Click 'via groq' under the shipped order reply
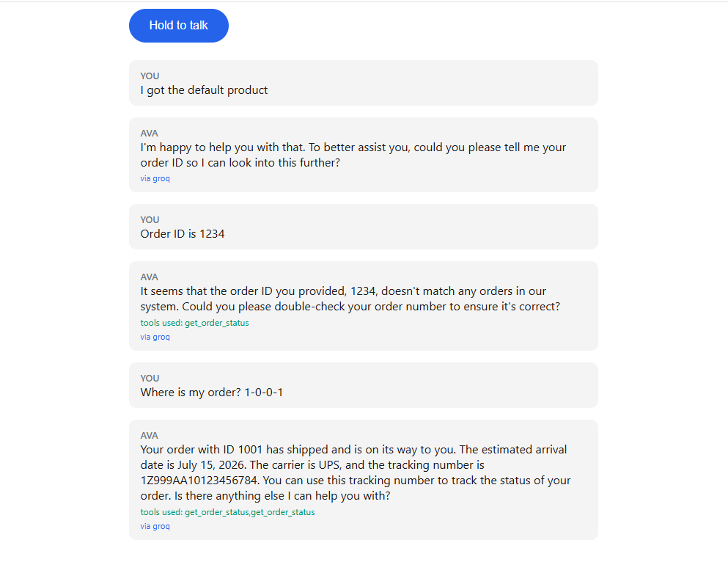 pos(155,526)
